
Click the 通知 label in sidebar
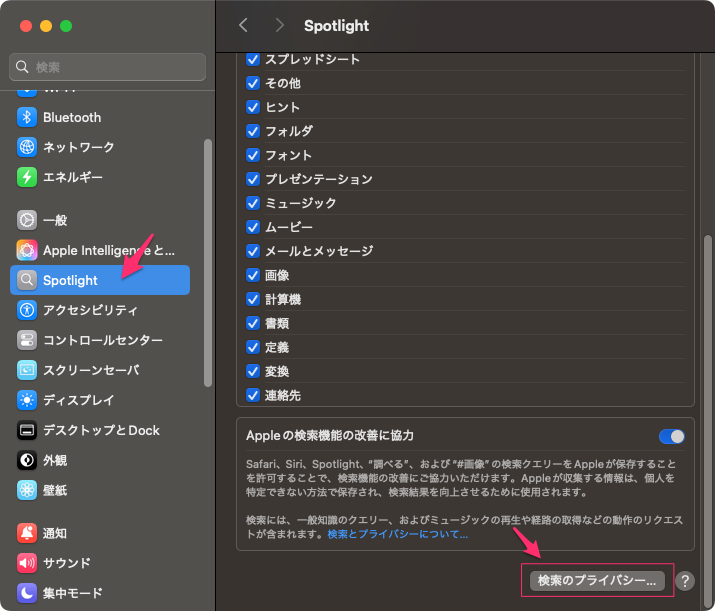pos(55,533)
